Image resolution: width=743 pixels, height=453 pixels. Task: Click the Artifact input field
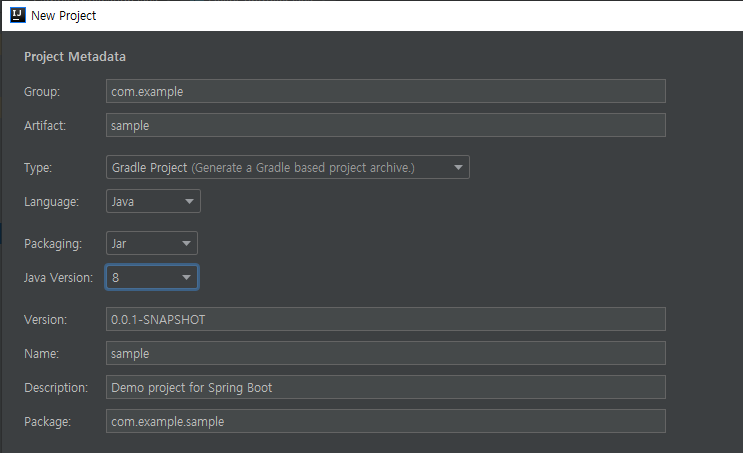[386, 125]
